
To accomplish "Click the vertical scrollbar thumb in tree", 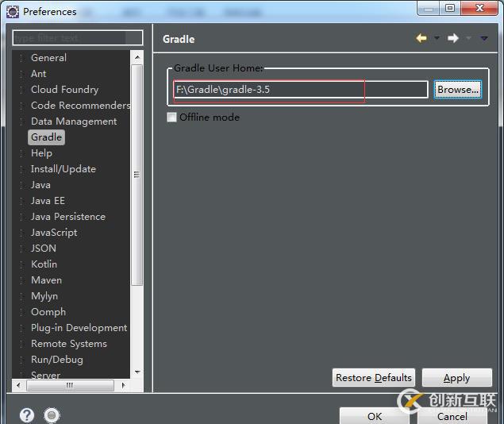I will click(x=137, y=175).
